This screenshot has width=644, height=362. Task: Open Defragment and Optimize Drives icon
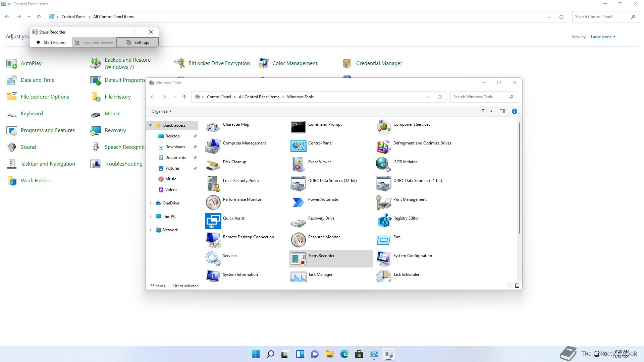pyautogui.click(x=383, y=146)
